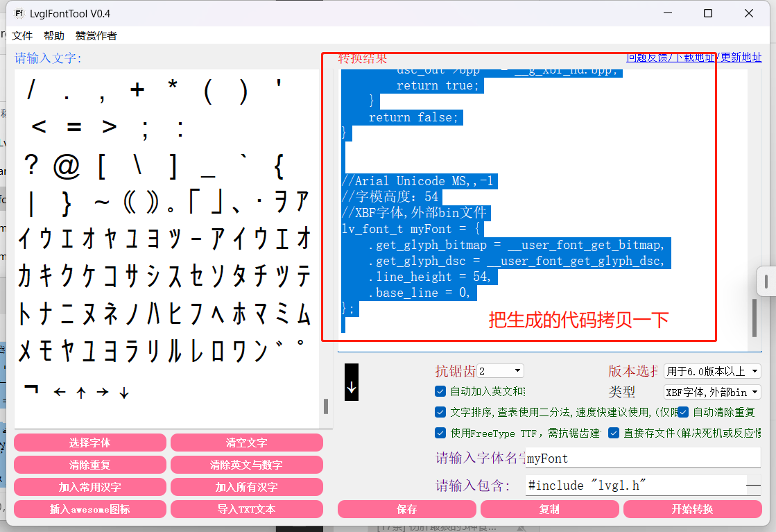Disable the 自动清除重复 checkbox
Image resolution: width=776 pixels, height=532 pixels.
coord(683,412)
